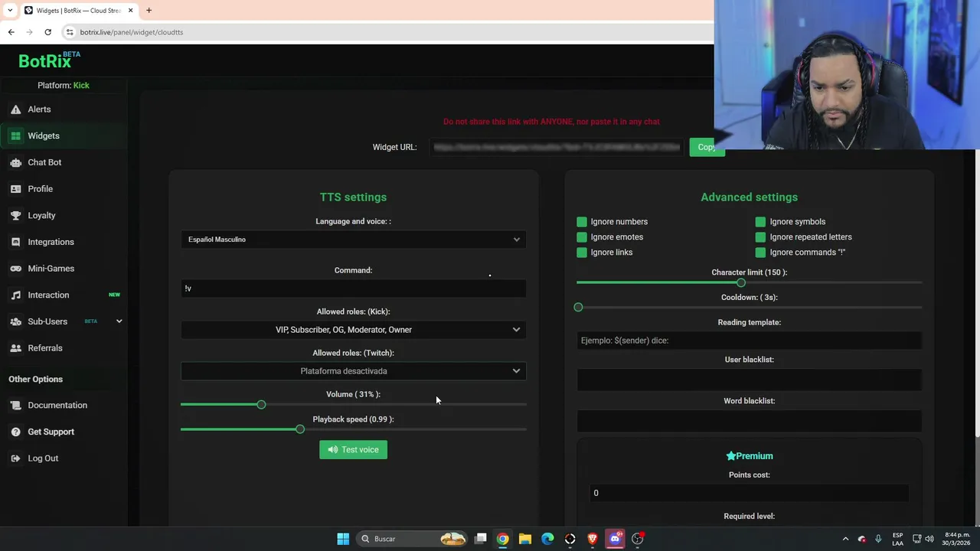Toggle Ignore numbers checkbox

(582, 222)
